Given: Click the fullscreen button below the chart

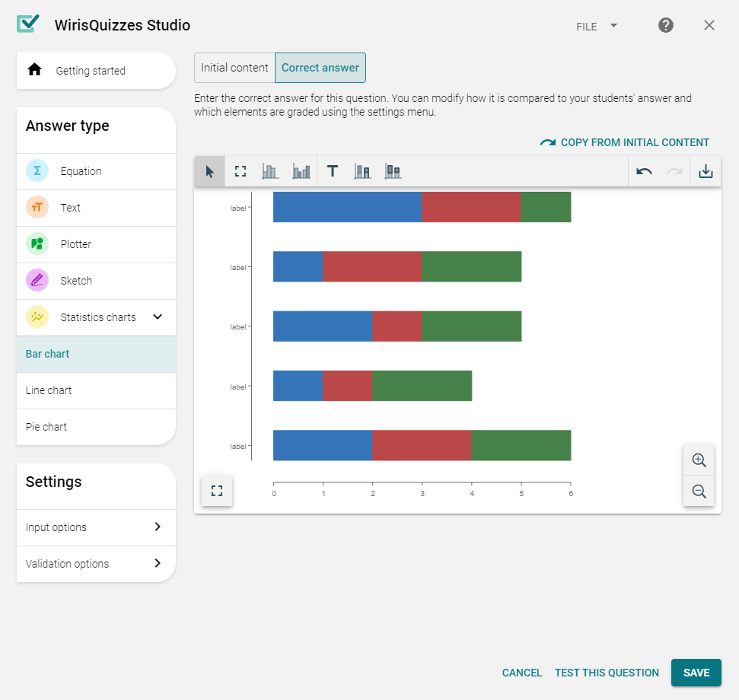Looking at the screenshot, I should point(217,491).
